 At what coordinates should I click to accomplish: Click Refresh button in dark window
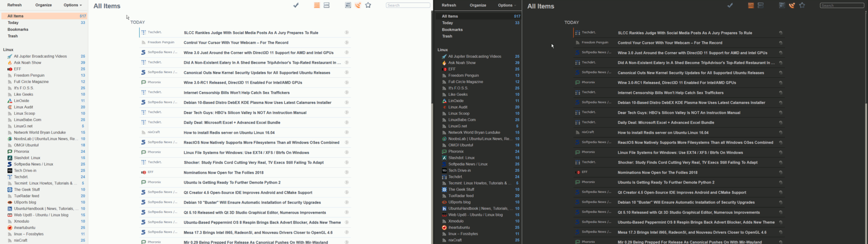coord(448,5)
